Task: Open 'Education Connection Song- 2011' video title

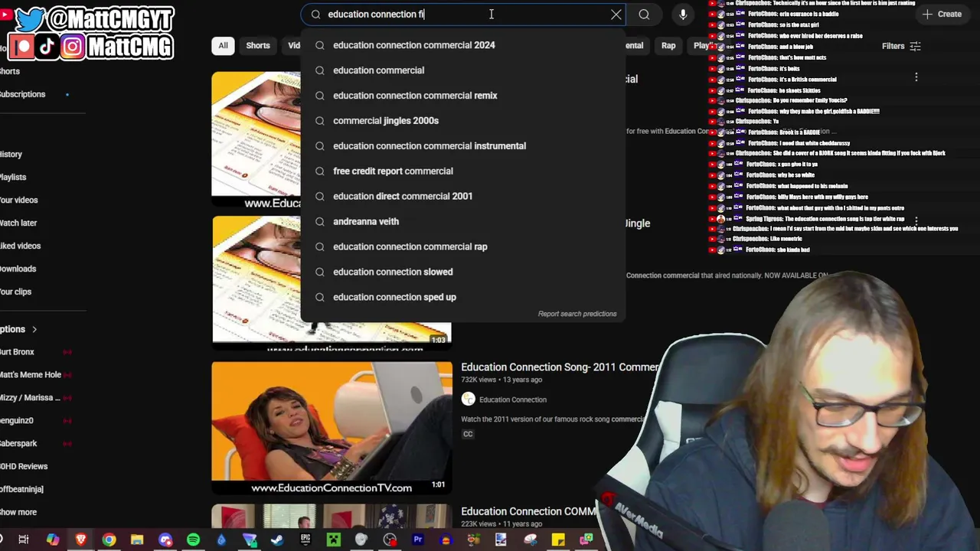Action: click(559, 367)
